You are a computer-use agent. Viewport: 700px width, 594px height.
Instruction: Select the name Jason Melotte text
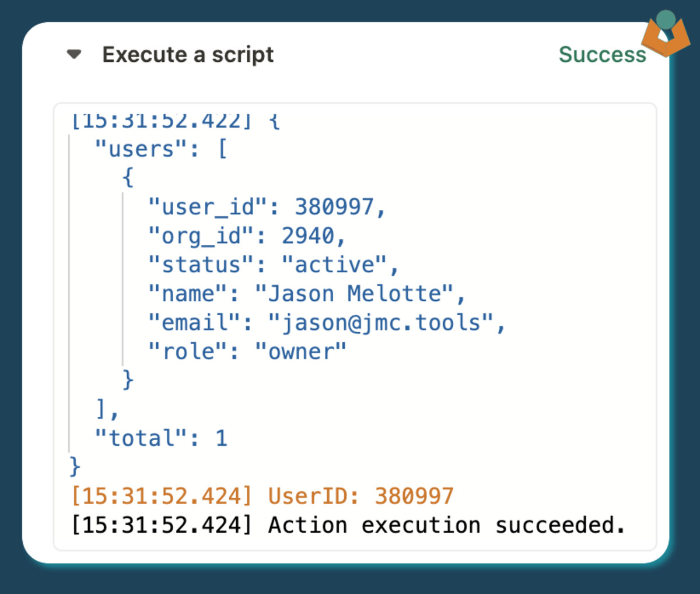point(354,294)
